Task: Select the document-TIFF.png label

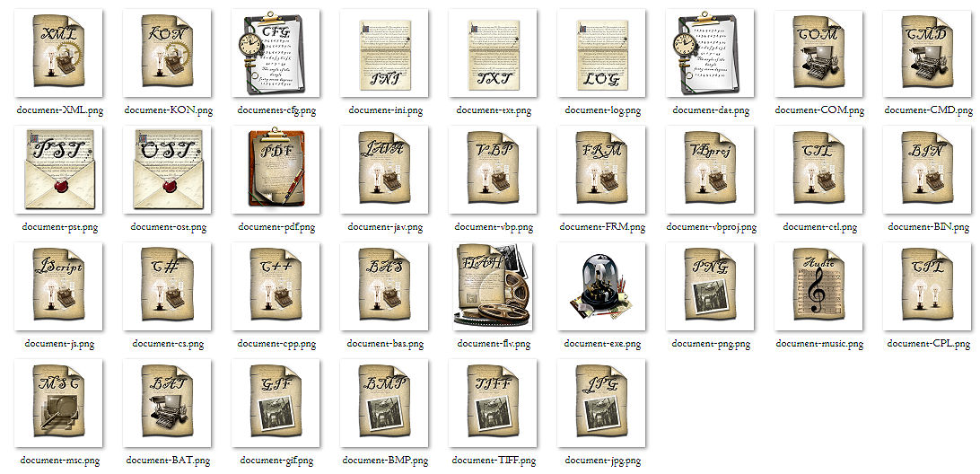Action: tap(494, 461)
